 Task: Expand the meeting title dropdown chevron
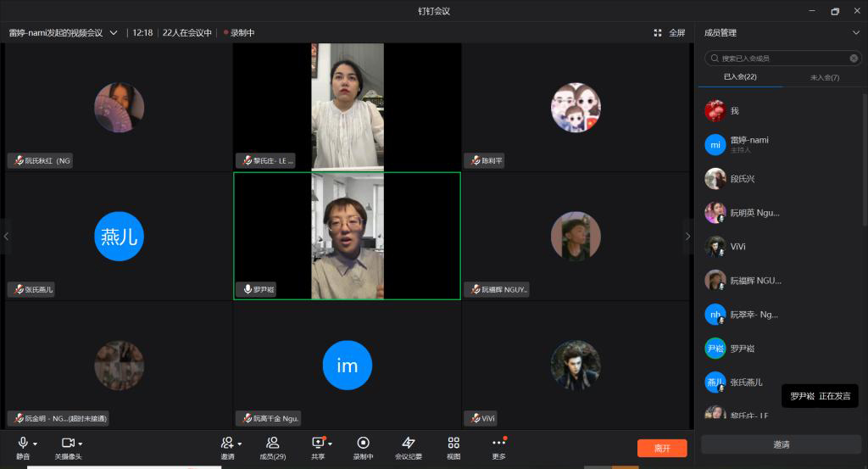tap(114, 33)
